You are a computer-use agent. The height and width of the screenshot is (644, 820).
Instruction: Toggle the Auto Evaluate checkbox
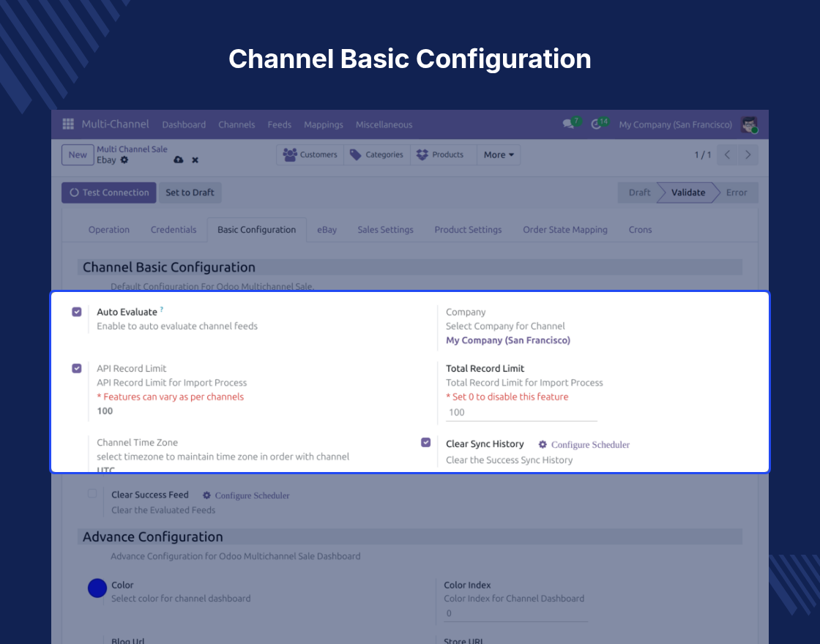[77, 312]
